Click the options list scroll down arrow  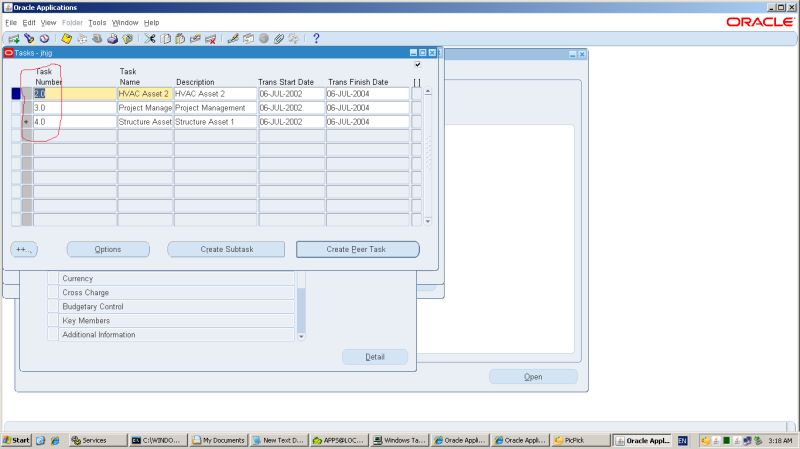301,337
